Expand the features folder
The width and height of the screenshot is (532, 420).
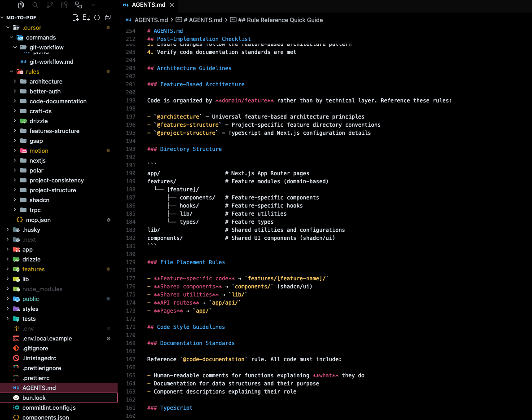[33, 269]
